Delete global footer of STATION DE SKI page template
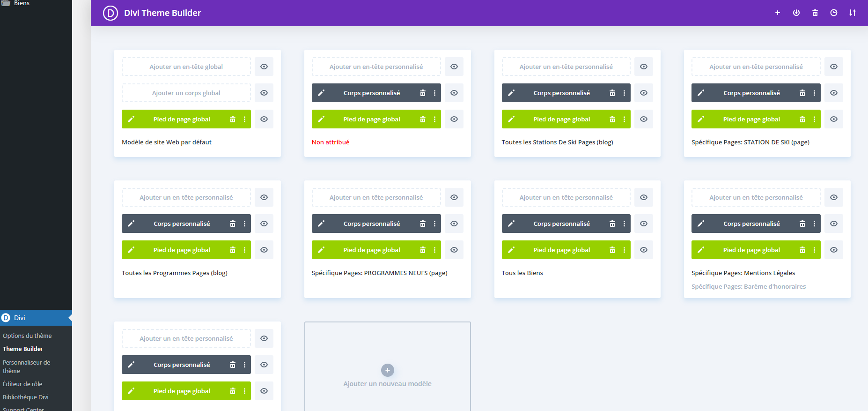The image size is (868, 411). 802,119
